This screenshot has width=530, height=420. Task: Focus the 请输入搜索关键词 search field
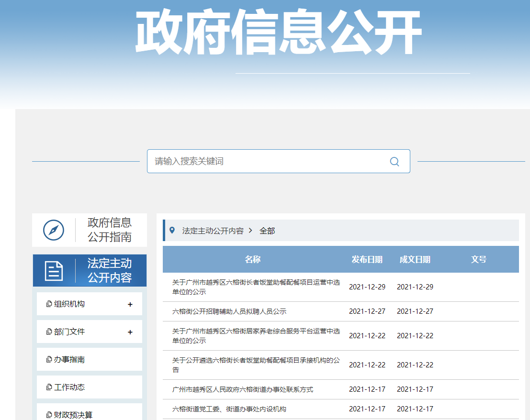coord(268,162)
